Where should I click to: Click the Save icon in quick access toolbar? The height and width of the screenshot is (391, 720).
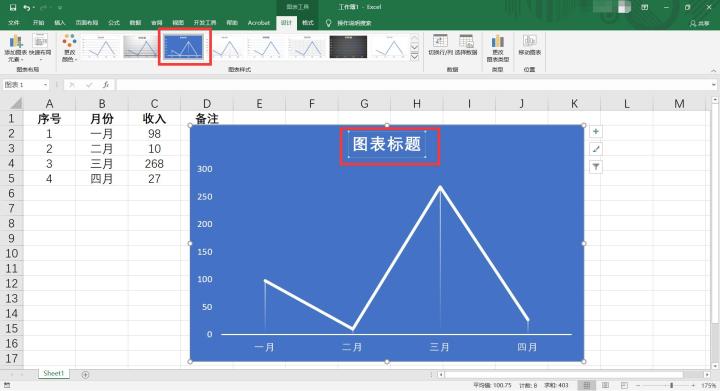(x=12, y=7)
